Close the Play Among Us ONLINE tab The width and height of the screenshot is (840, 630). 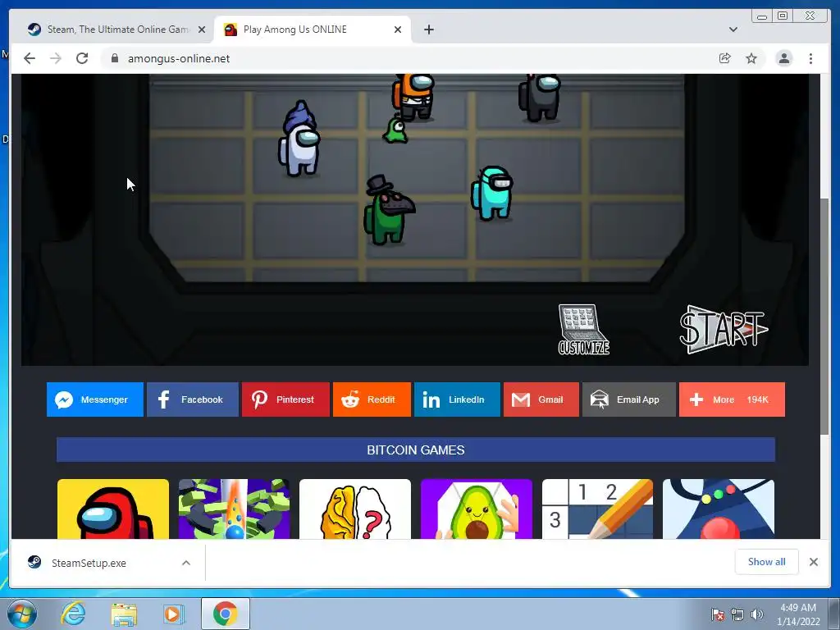pos(398,30)
